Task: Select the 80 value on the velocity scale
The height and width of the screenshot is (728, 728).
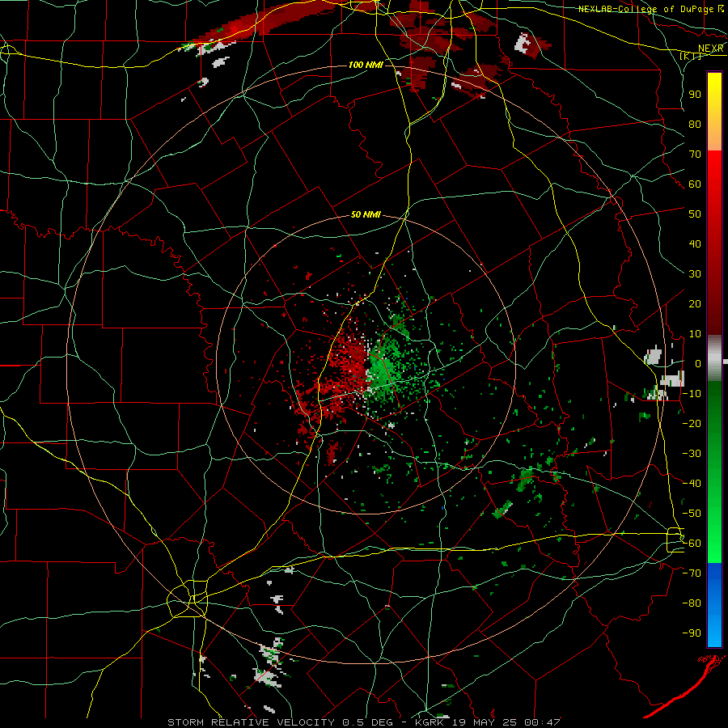Action: click(695, 124)
